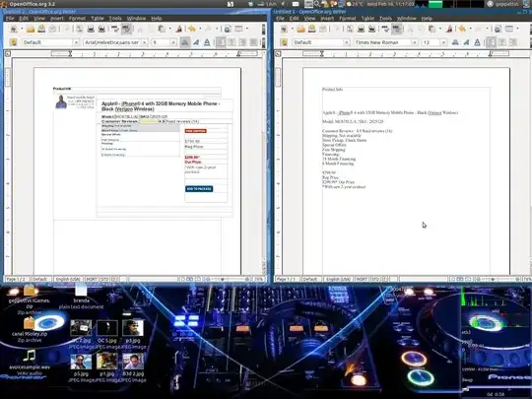Adjust the zoom slider in the left Writer window
This screenshot has height=399, width=532.
point(228,279)
